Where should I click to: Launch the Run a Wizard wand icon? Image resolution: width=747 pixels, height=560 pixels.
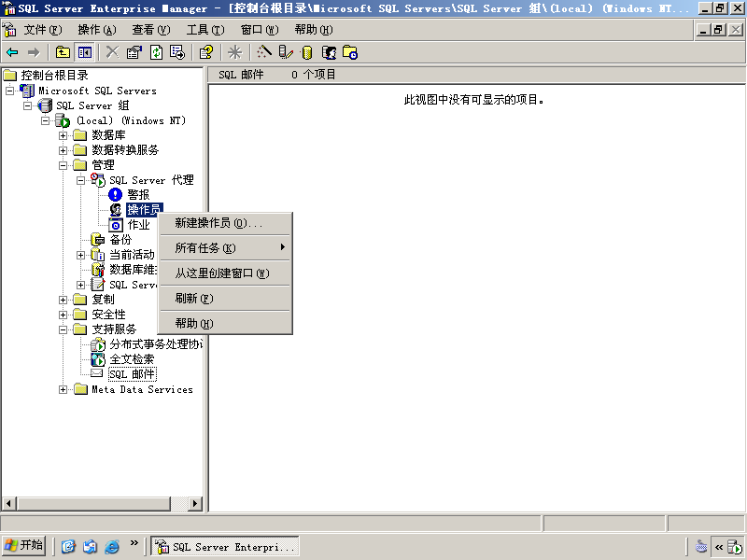pos(264,52)
